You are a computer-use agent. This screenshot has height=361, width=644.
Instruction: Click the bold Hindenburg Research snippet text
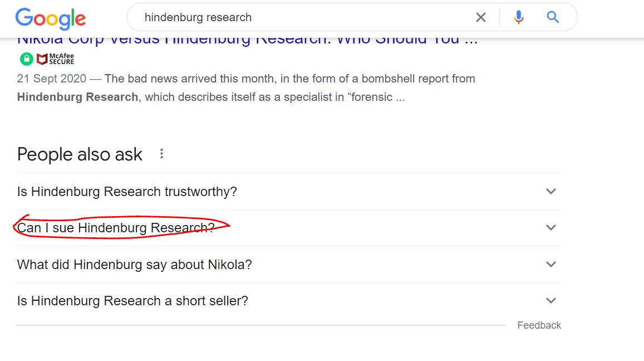pyautogui.click(x=77, y=97)
